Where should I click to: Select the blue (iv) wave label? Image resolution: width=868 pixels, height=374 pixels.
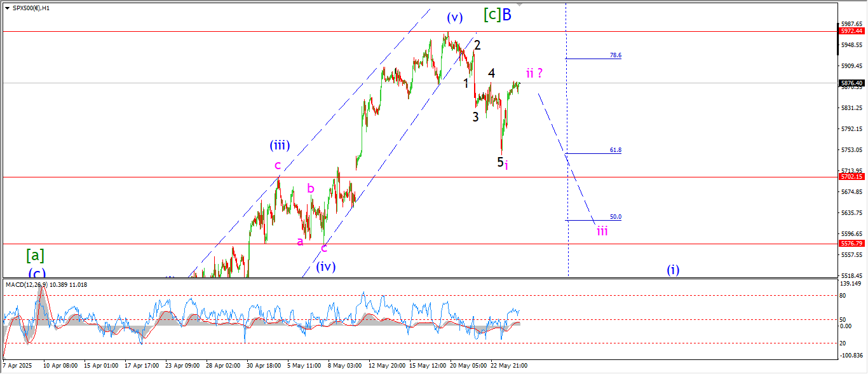click(325, 267)
